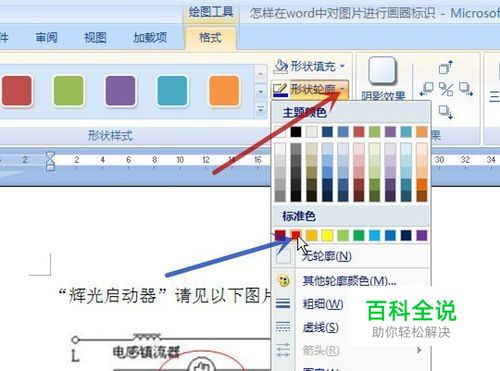Click the line weight icon beside 粗细
Image resolution: width=500 pixels, height=371 pixels.
(283, 304)
